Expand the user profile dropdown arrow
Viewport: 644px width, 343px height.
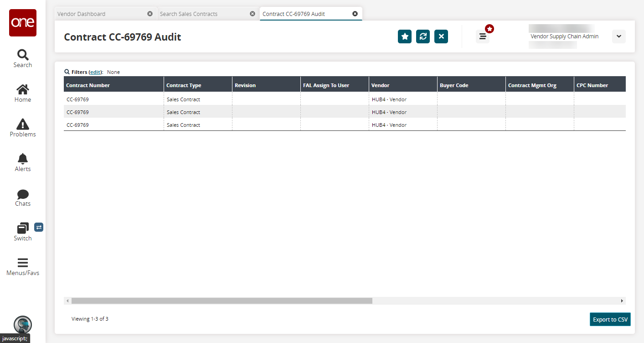tap(618, 36)
